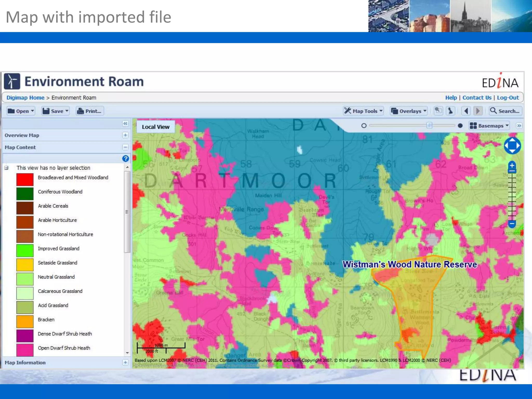The width and height of the screenshot is (532, 399).
Task: Click the Coniferous Woodland green swatch
Action: (25, 194)
